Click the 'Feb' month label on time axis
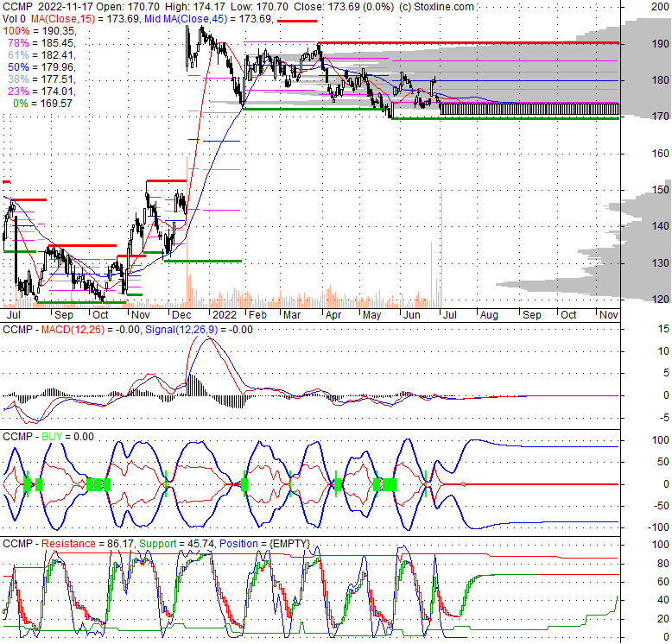This screenshot has width=672, height=644. click(257, 315)
